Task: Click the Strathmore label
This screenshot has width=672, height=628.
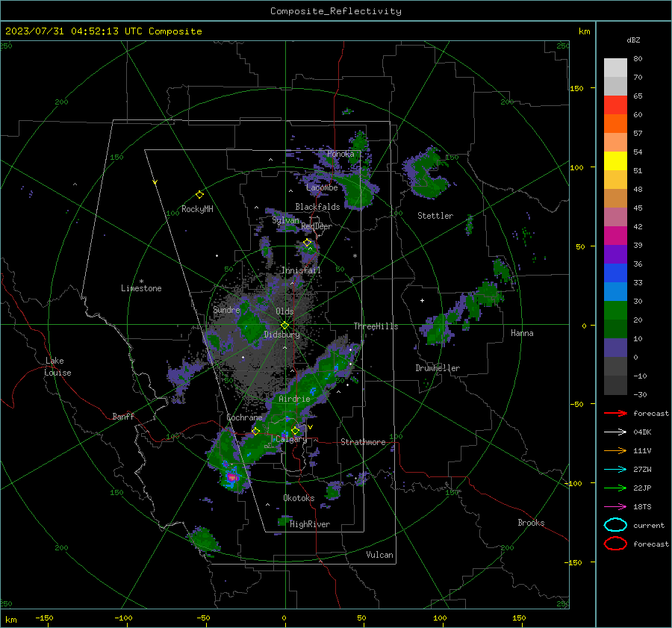Action: 363,442
